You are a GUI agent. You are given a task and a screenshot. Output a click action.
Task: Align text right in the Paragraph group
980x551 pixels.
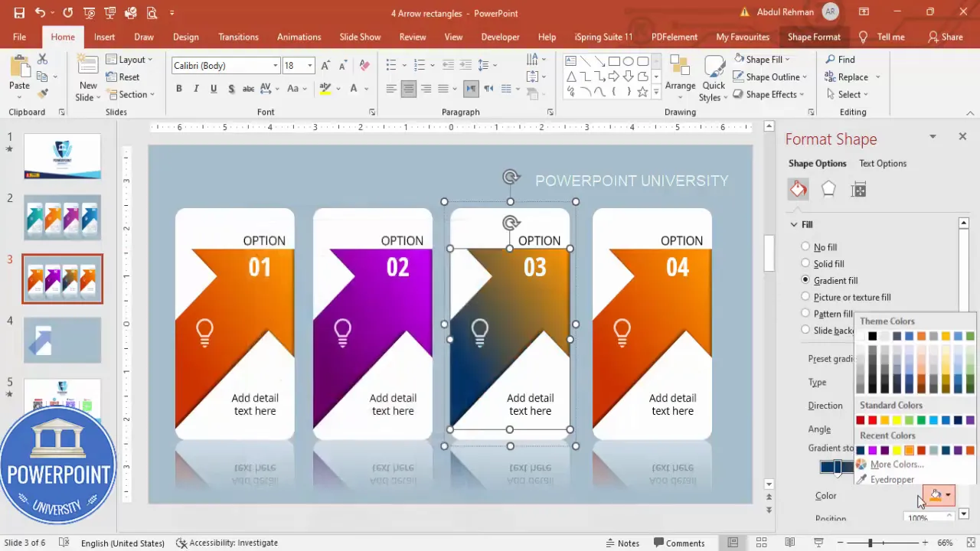pyautogui.click(x=426, y=89)
